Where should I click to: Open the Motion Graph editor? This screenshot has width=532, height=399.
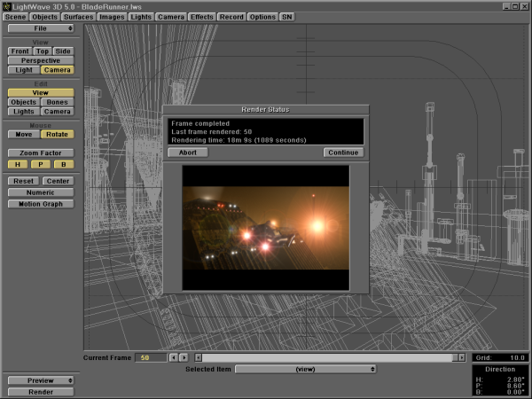pos(41,204)
